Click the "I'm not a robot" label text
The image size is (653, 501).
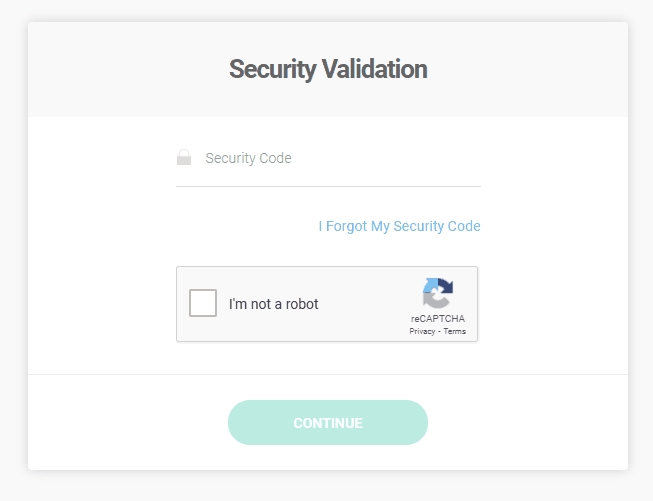coord(273,304)
